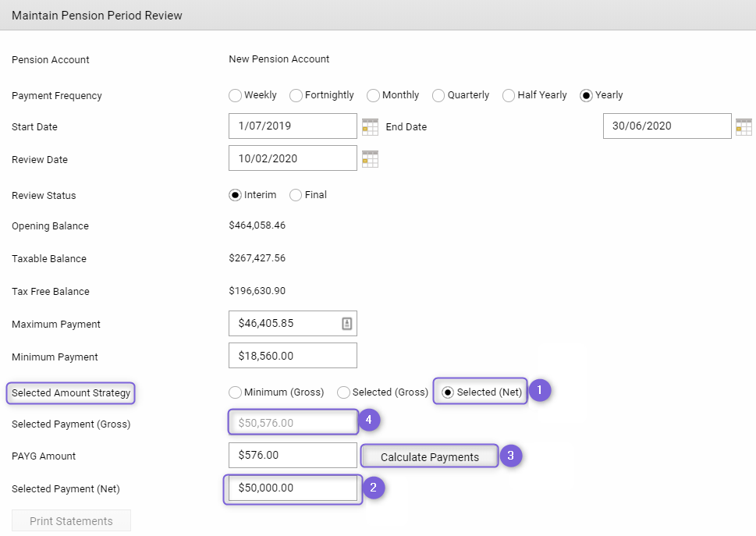Click the End Date label
The image size is (756, 536).
[x=406, y=126]
